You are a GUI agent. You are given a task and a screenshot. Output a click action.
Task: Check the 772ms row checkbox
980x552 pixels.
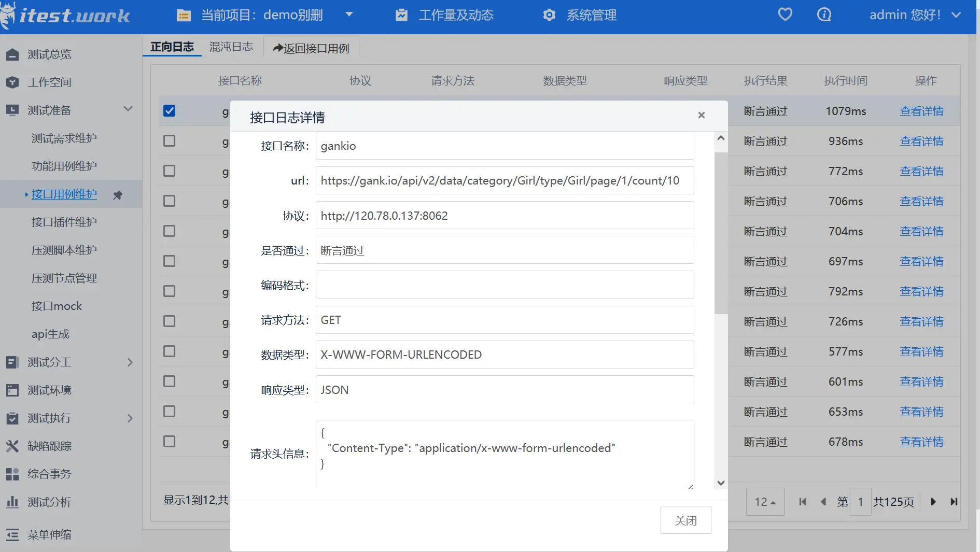(169, 171)
